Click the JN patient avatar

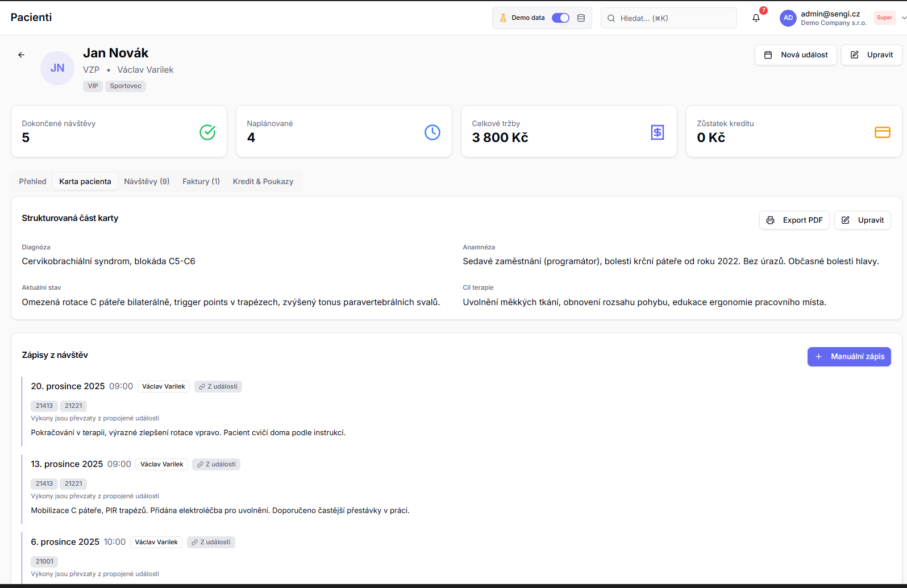[57, 68]
